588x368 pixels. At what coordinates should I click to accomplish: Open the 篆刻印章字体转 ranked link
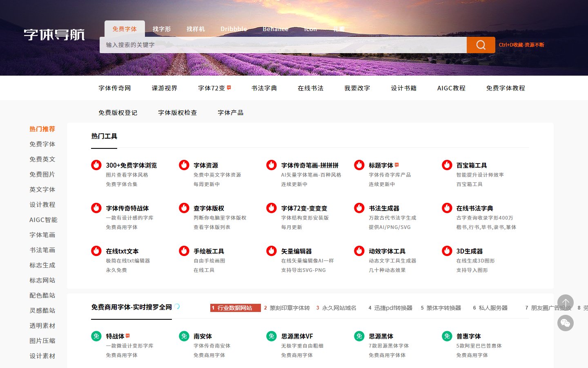pos(287,308)
